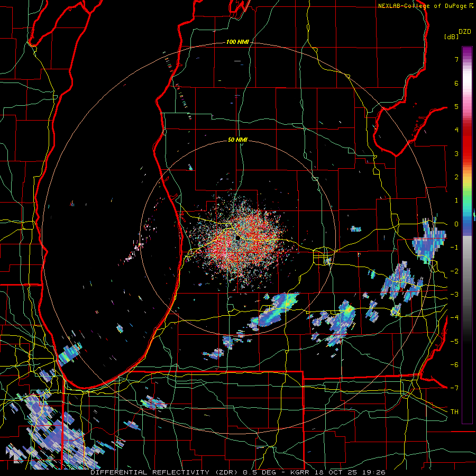Viewport: 476px width, 476px height.
Task: Click the (ZDR) text in caption
Action: coord(226,472)
